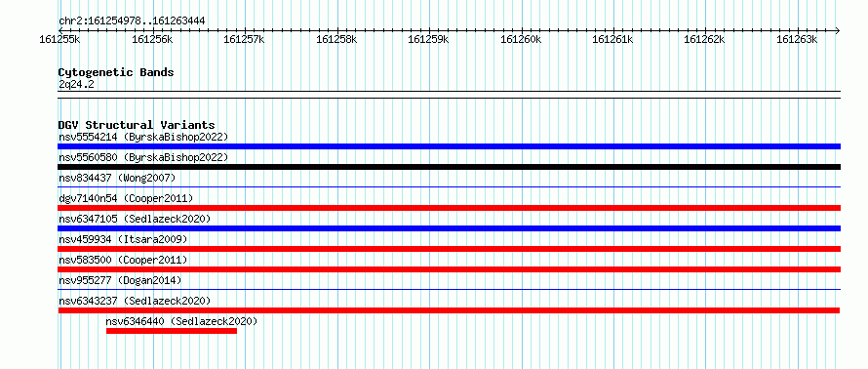This screenshot has height=369, width=868.
Task: Open the nsv6346440 (Sedlazeck2020) variant
Action: pos(181,321)
